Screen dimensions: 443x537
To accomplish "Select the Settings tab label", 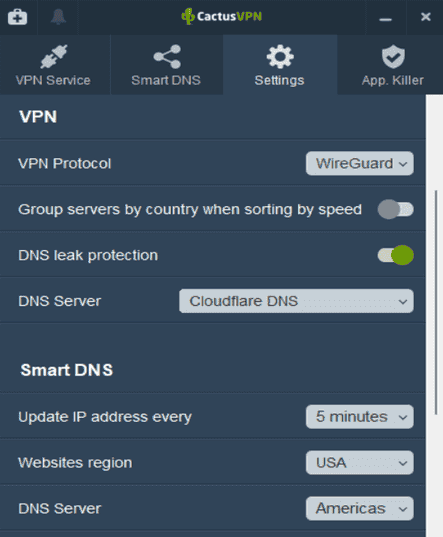I will [279, 81].
